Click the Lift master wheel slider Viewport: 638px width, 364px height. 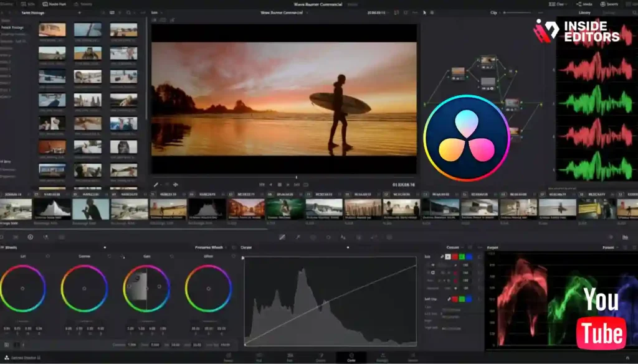tap(23, 320)
